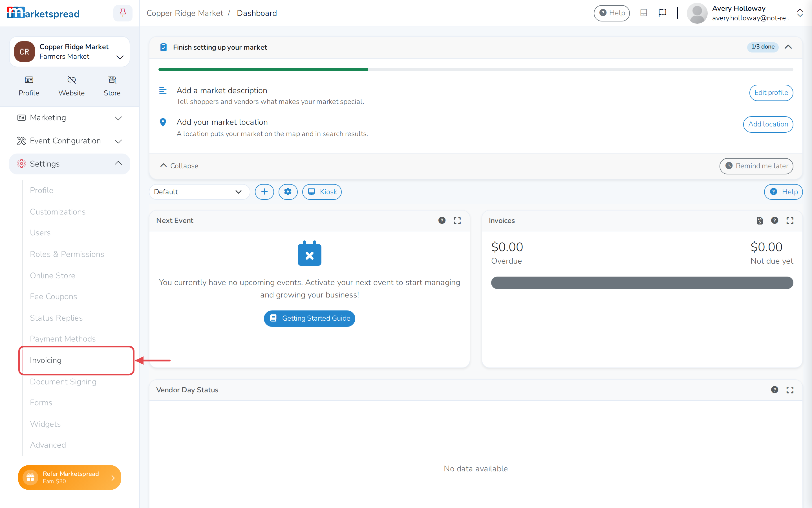Click the gift icon on referral banner
The image size is (812, 508).
point(30,478)
